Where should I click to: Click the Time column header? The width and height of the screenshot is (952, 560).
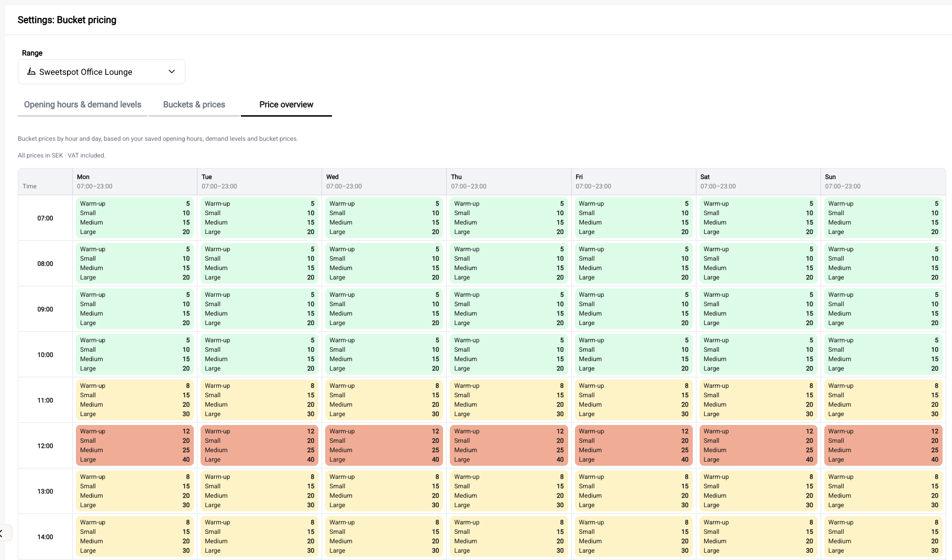tap(30, 186)
